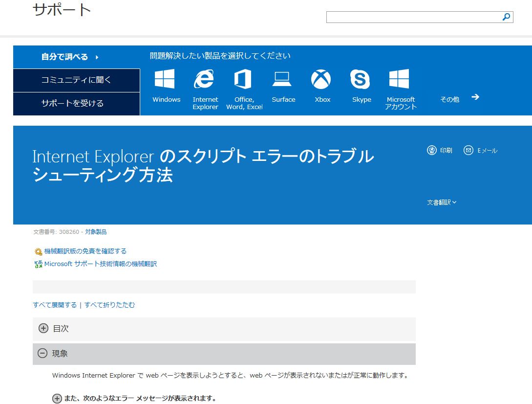
Task: Click translation icon beside Microsoft サポート技術情報
Action: (x=38, y=264)
